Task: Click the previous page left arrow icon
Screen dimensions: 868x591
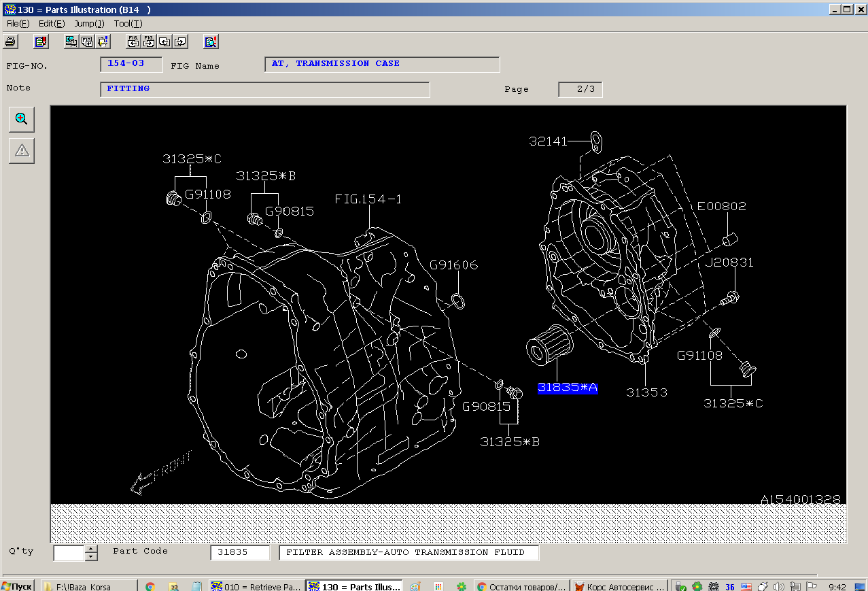Action: (x=164, y=41)
